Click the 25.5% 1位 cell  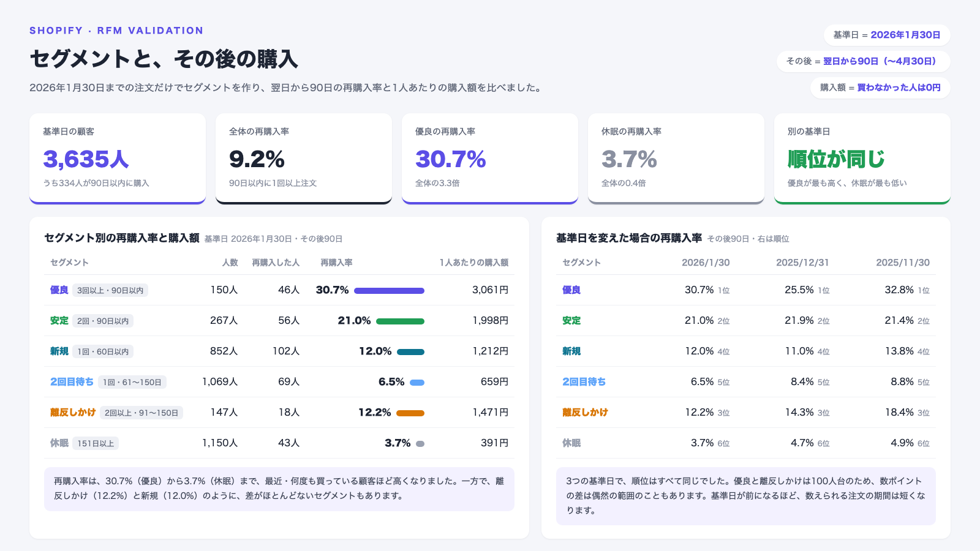point(807,290)
